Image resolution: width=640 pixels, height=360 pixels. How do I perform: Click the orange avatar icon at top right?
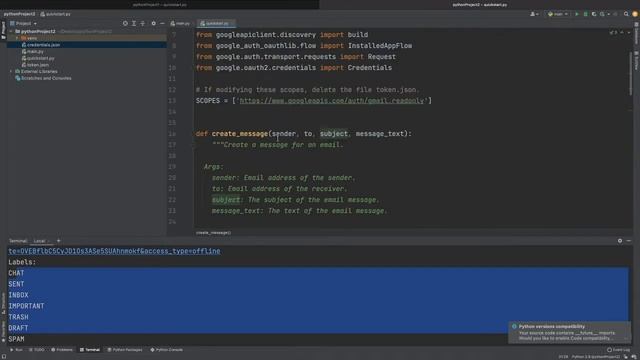pos(635,14)
